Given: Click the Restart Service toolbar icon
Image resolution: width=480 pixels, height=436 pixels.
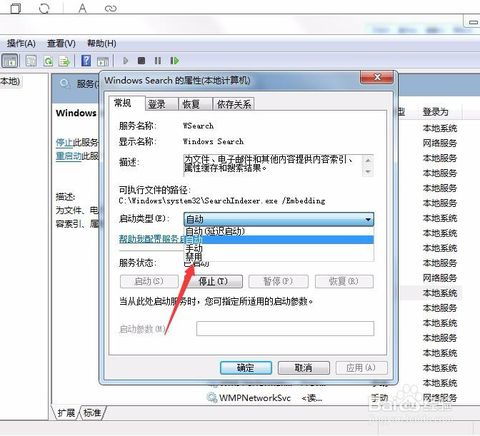Looking at the screenshot, I should (x=175, y=61).
